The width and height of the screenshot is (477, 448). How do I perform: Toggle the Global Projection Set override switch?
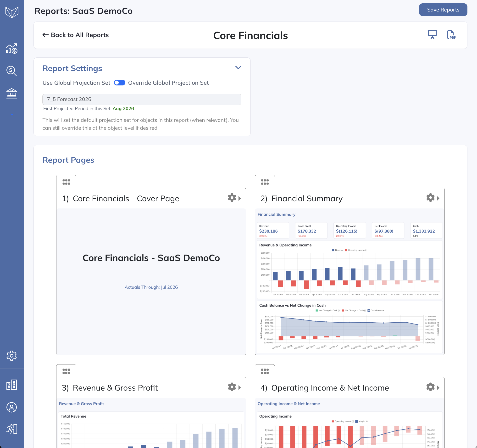[120, 83]
